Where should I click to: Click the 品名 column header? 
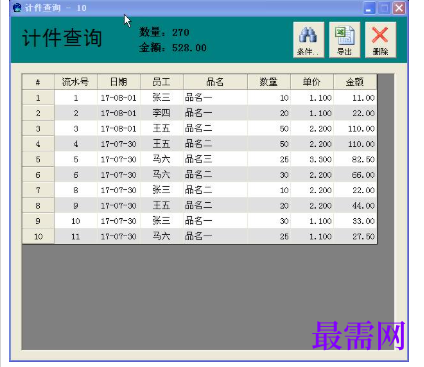coord(215,82)
